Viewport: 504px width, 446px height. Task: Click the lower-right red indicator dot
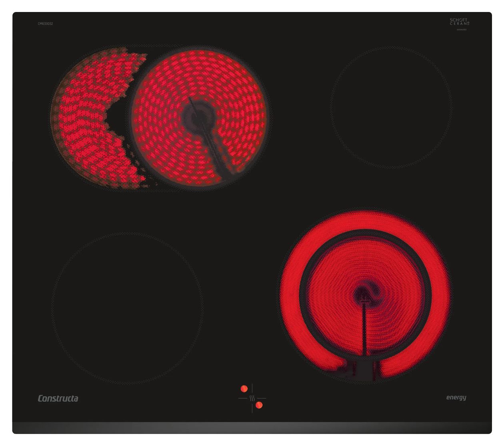pyautogui.click(x=259, y=405)
